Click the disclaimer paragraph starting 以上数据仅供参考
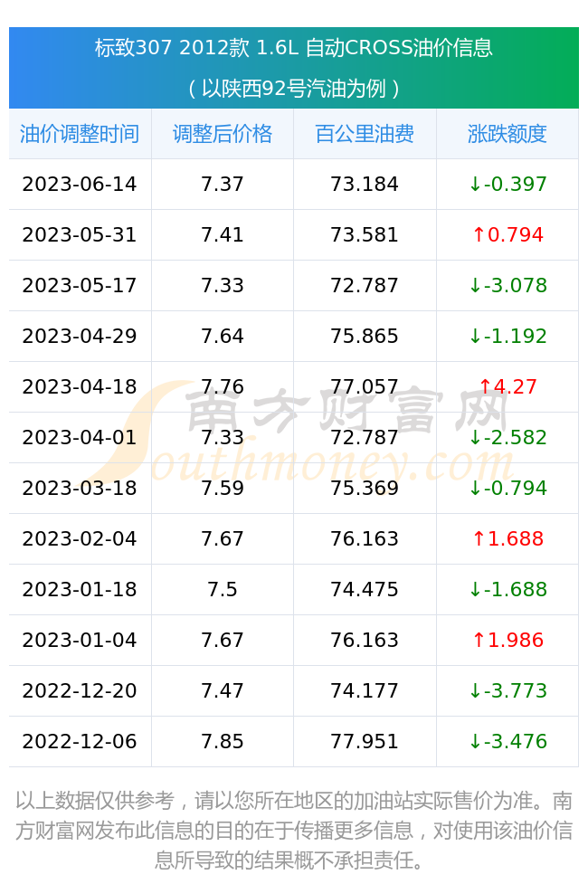The image size is (588, 884). pos(294,831)
